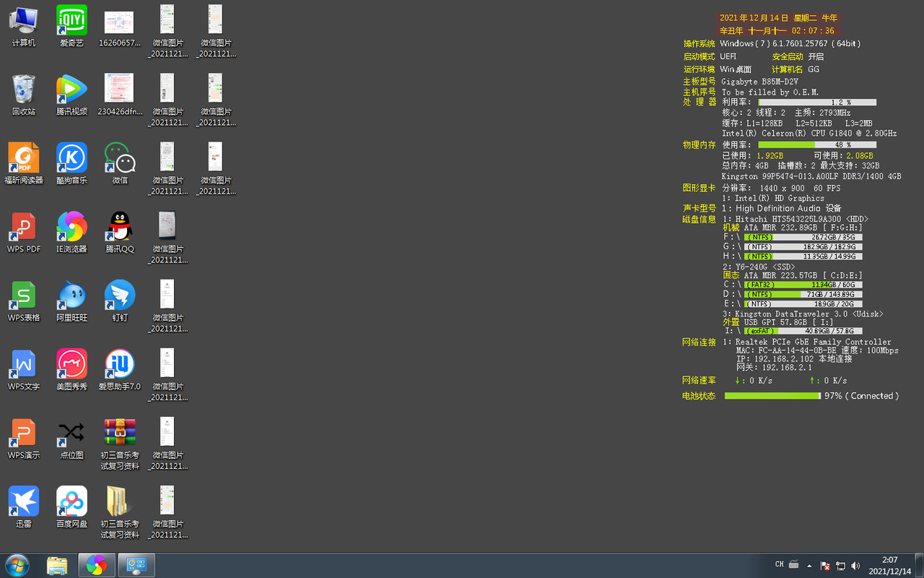Click the 电池状态 label

click(699, 396)
